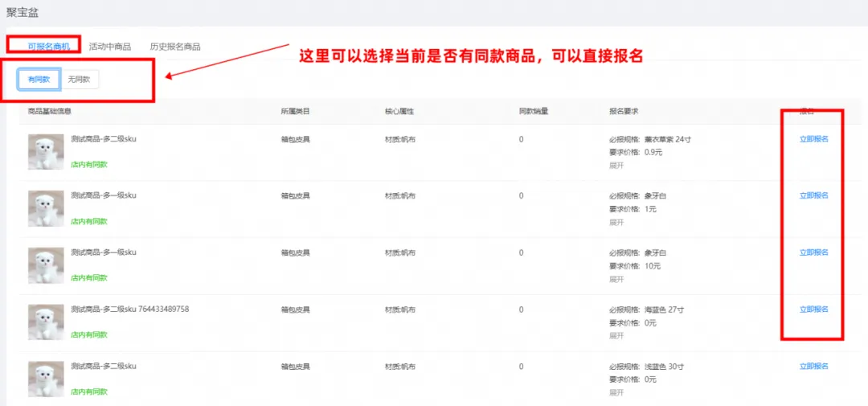
Task: Open thumbnail of product 764433489758
Action: click(x=46, y=322)
